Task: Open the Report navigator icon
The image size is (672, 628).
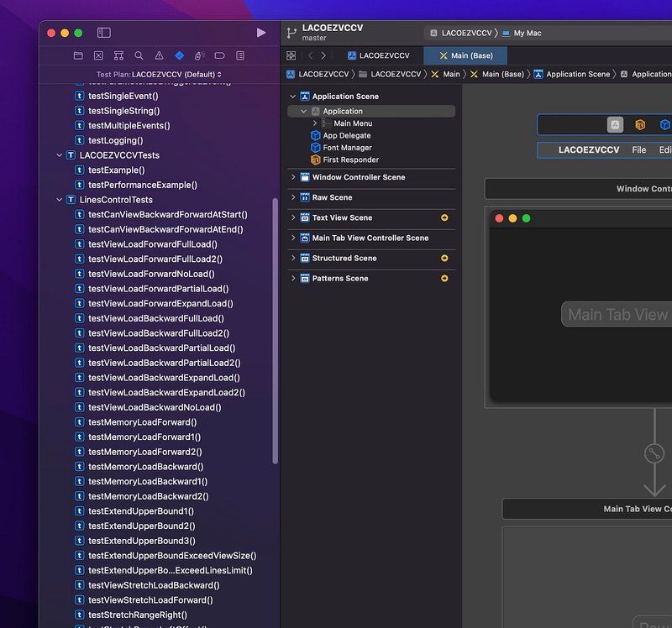Action: [240, 55]
